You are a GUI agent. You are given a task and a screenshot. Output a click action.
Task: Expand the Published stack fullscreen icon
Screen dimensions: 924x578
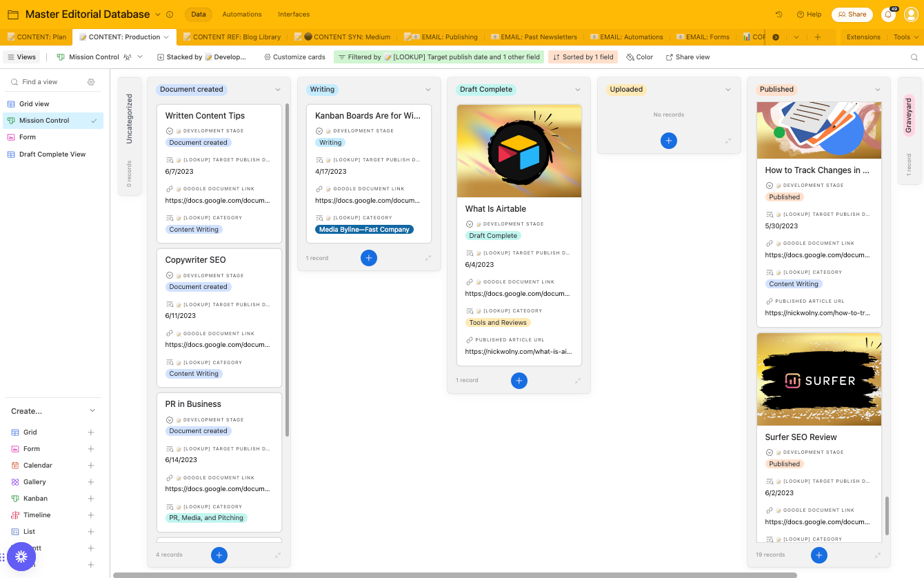(878, 555)
